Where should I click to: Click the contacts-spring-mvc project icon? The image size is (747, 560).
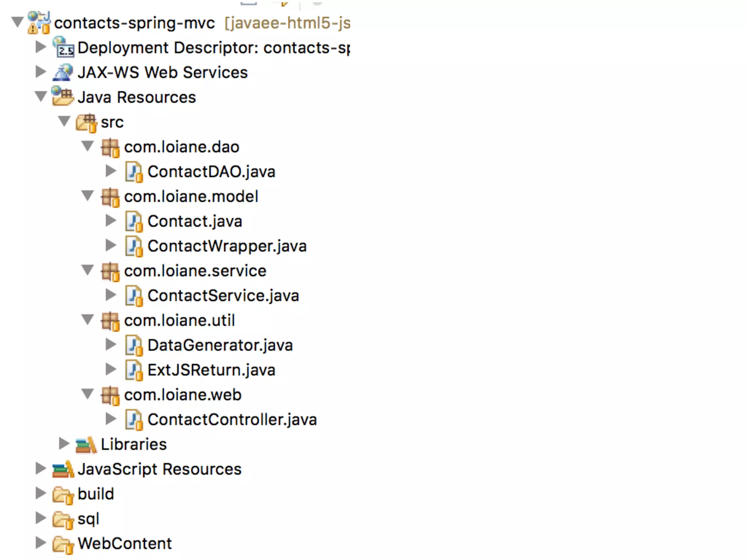[39, 23]
